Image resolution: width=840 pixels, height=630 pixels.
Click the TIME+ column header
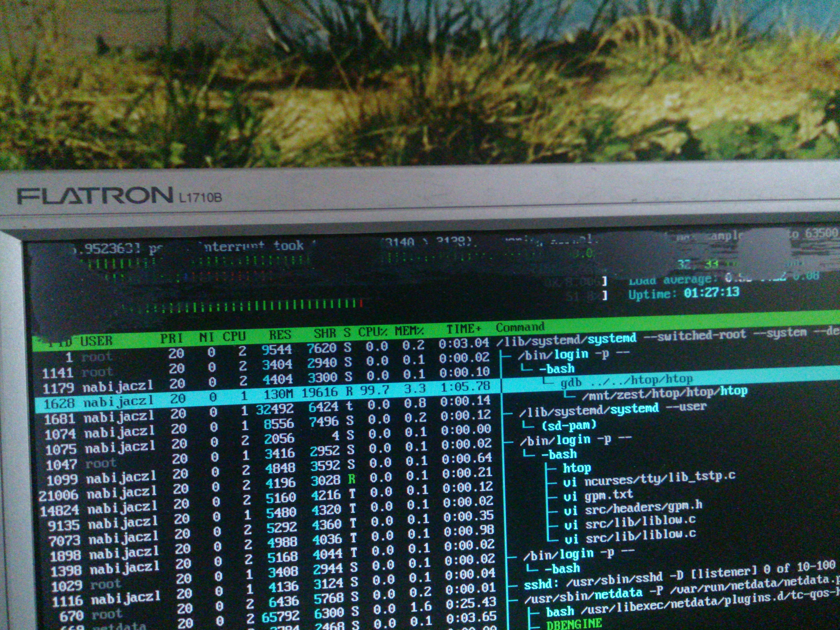464,329
